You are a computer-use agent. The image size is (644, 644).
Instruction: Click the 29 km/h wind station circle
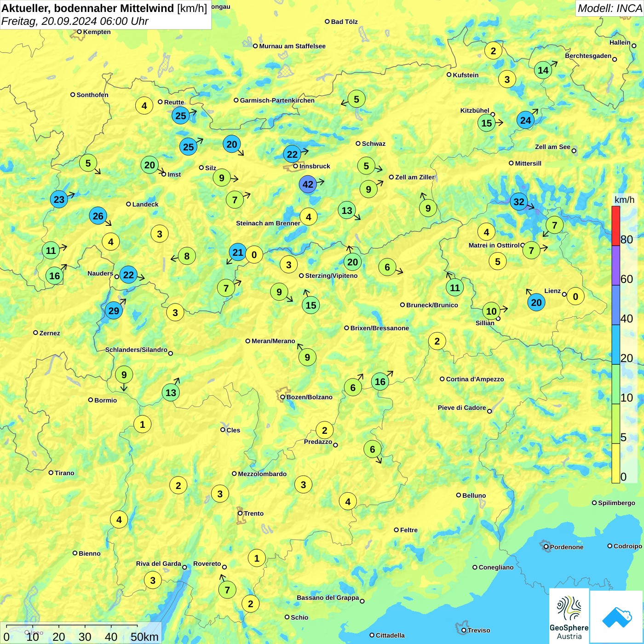114,310
